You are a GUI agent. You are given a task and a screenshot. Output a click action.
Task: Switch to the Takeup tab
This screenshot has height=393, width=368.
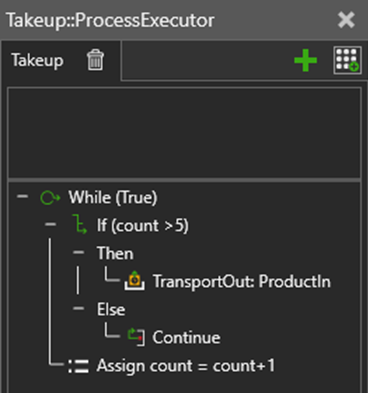[x=37, y=60]
